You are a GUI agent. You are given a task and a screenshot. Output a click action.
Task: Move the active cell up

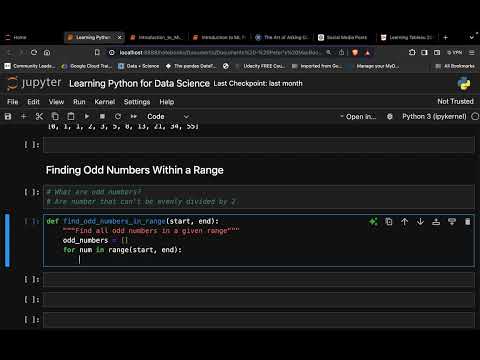pos(404,221)
